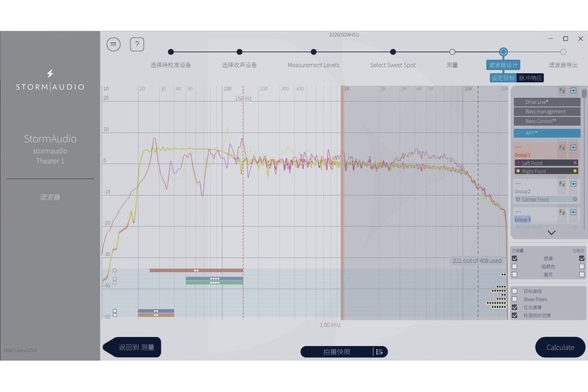588x392 pixels.
Task: Click the 150 Hz dashed vertical marker
Action: point(243,203)
